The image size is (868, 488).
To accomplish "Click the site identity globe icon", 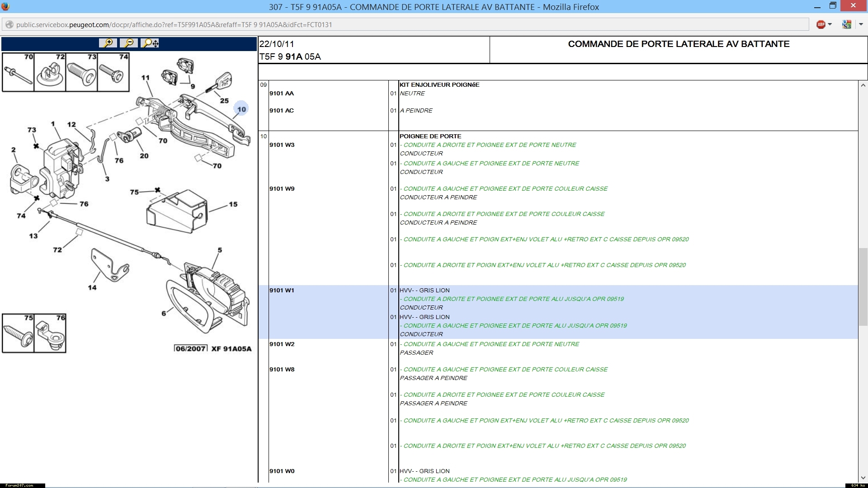I will 9,24.
